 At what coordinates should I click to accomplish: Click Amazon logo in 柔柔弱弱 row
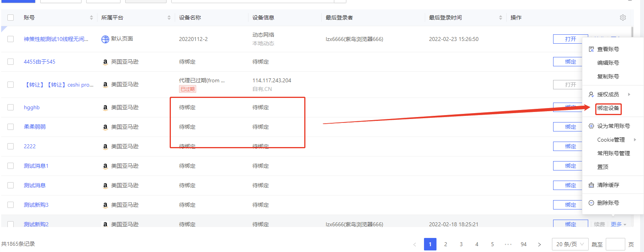point(105,127)
